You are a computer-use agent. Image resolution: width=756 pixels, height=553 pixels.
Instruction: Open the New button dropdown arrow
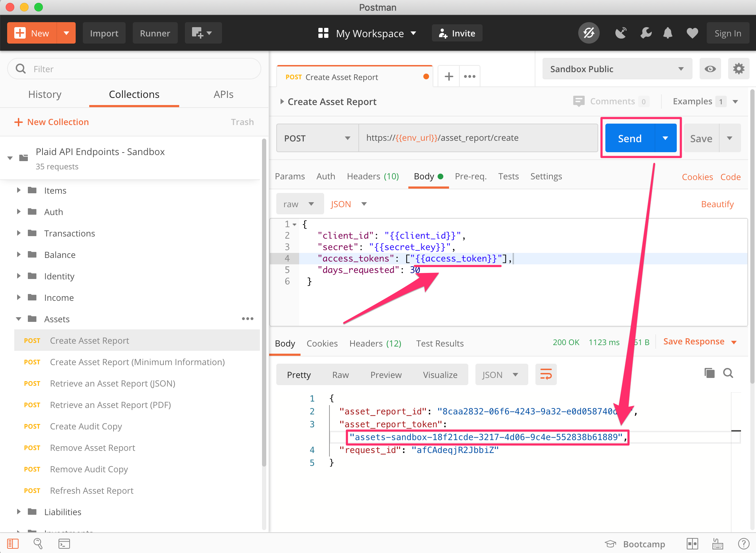point(66,33)
